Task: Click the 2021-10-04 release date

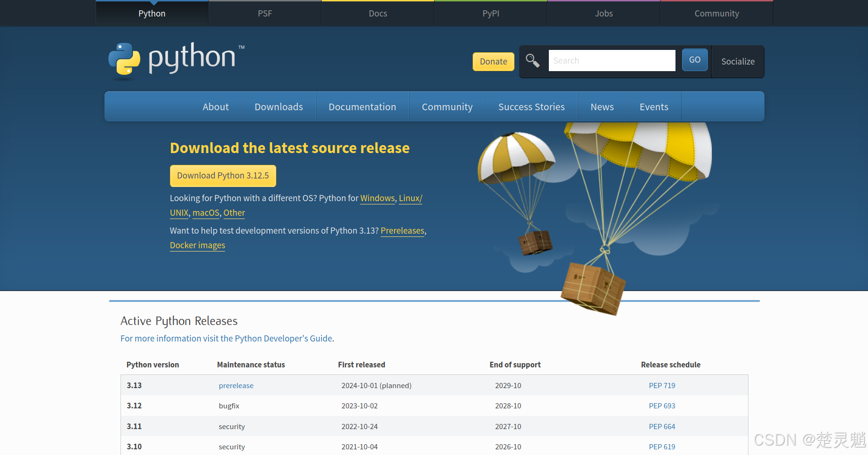Action: coord(360,447)
